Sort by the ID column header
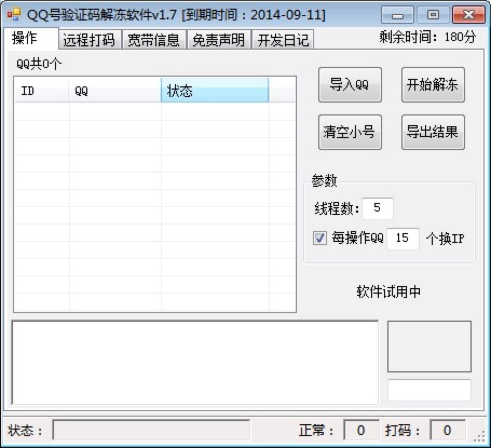This screenshot has width=491, height=448. click(x=42, y=90)
